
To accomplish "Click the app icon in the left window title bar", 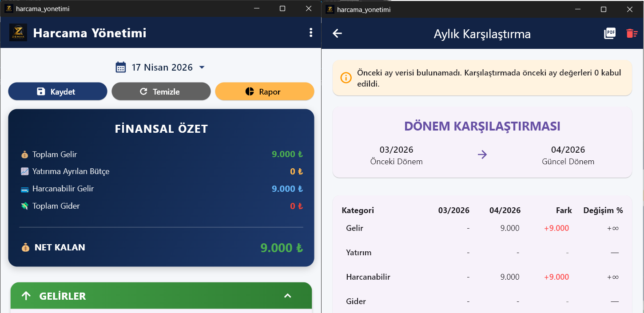I will 8,8.
